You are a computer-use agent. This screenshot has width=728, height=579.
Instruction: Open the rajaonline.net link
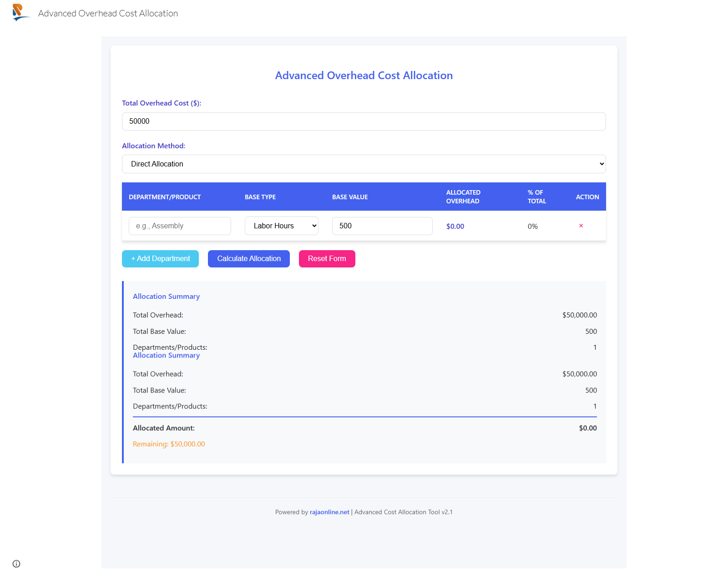[329, 512]
